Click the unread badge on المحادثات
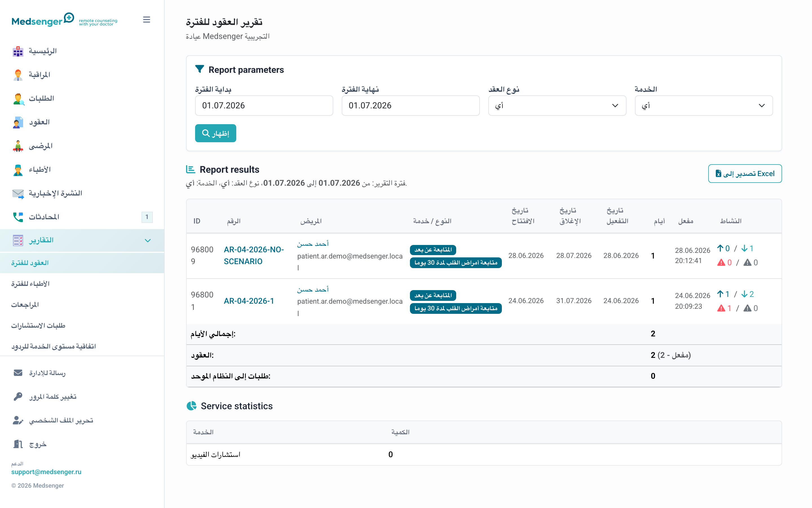Image resolution: width=812 pixels, height=508 pixels. coord(147,217)
